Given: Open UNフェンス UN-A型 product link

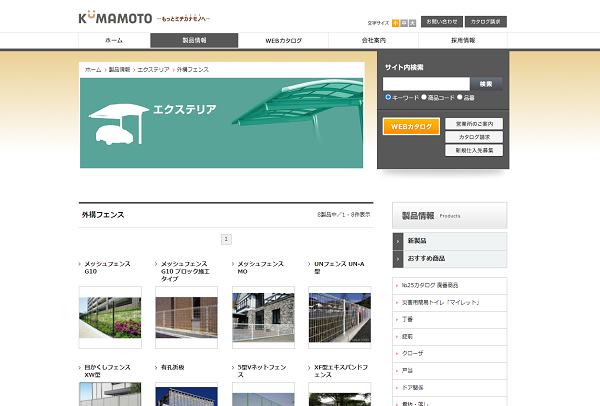Looking at the screenshot, I should (x=339, y=267).
